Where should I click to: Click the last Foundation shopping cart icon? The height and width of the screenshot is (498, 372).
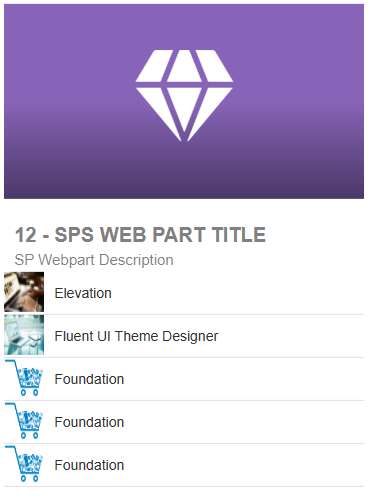pos(24,464)
